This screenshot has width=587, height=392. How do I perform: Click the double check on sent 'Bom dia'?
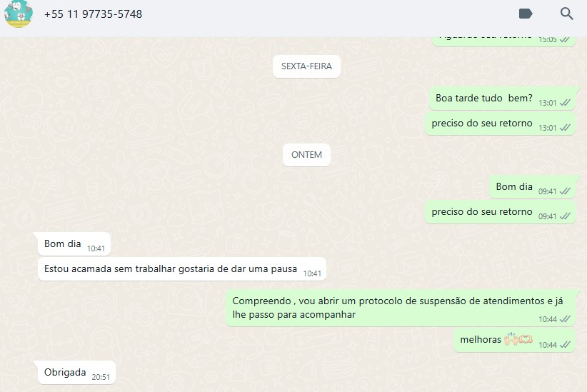565,191
